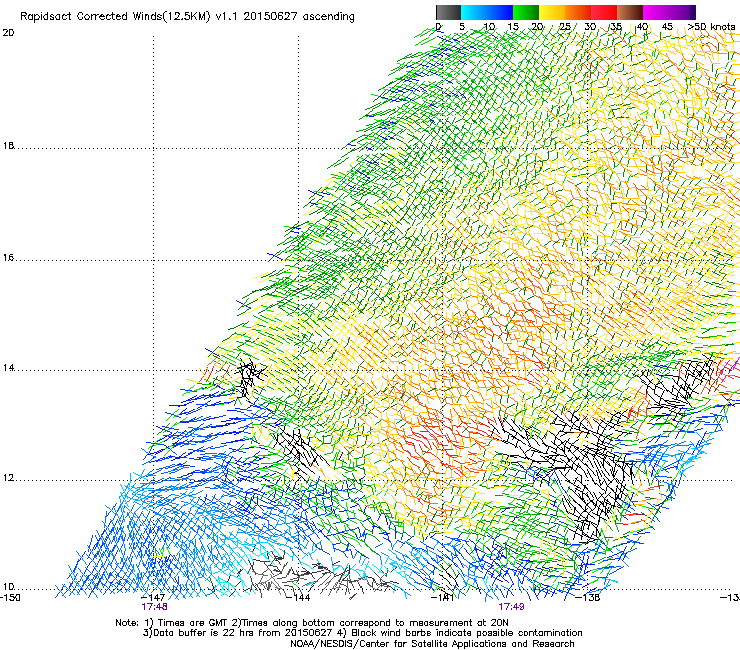Image resolution: width=740 pixels, height=650 pixels.
Task: Click the magenta-purple segment of the colorbar
Action: (x=669, y=12)
